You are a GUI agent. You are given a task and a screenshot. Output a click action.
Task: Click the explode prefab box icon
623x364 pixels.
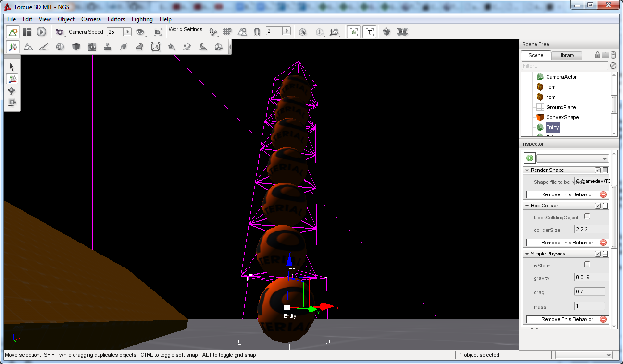click(402, 32)
